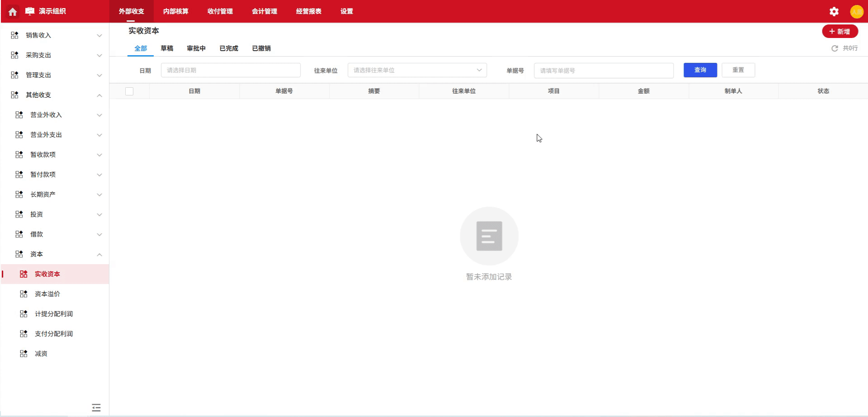Image resolution: width=868 pixels, height=417 pixels.
Task: Click the 计提分配利润 module icon
Action: [x=23, y=313]
